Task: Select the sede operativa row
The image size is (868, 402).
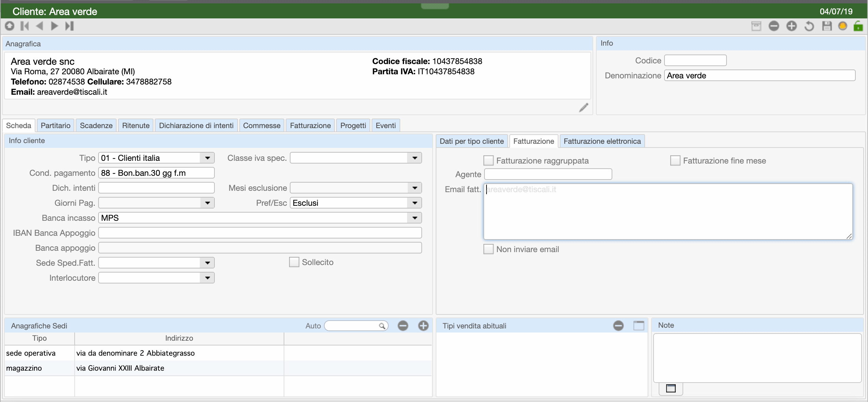Action: (x=218, y=353)
